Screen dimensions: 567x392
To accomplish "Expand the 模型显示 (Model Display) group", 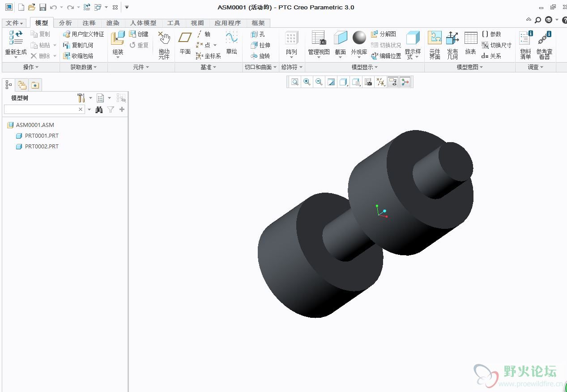I will [365, 67].
